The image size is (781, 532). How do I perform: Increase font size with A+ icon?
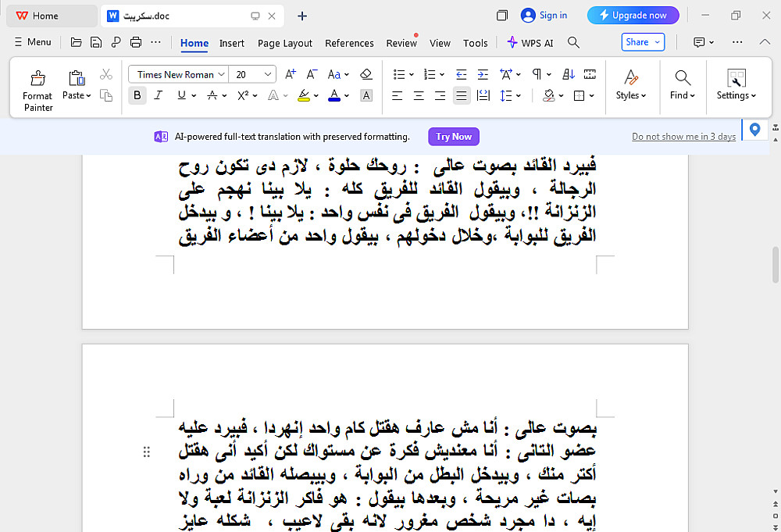click(291, 75)
